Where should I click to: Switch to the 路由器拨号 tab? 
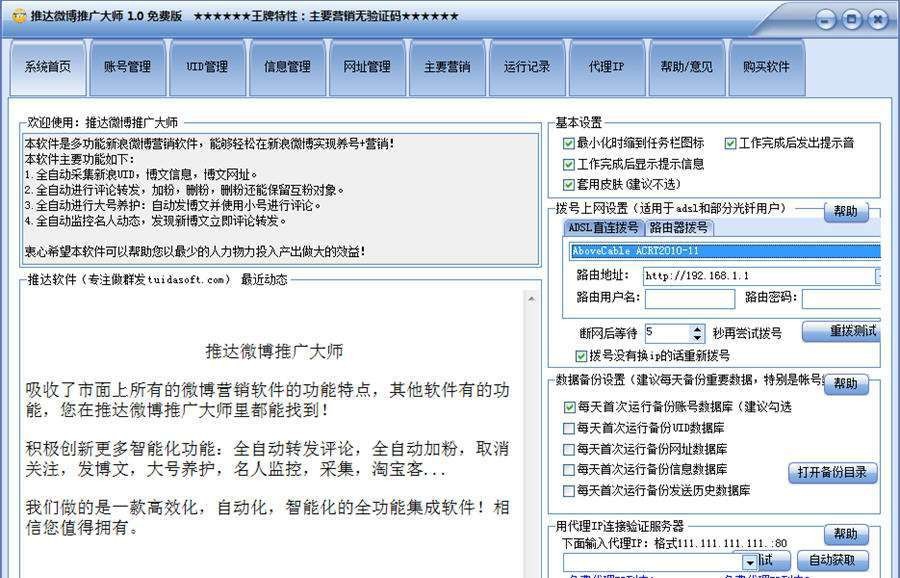[678, 227]
